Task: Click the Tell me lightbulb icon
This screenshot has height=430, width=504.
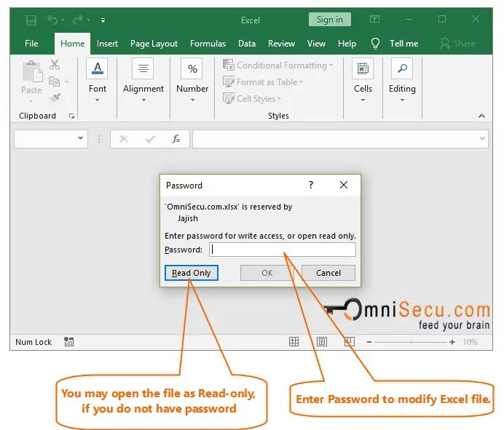Action: (x=375, y=44)
